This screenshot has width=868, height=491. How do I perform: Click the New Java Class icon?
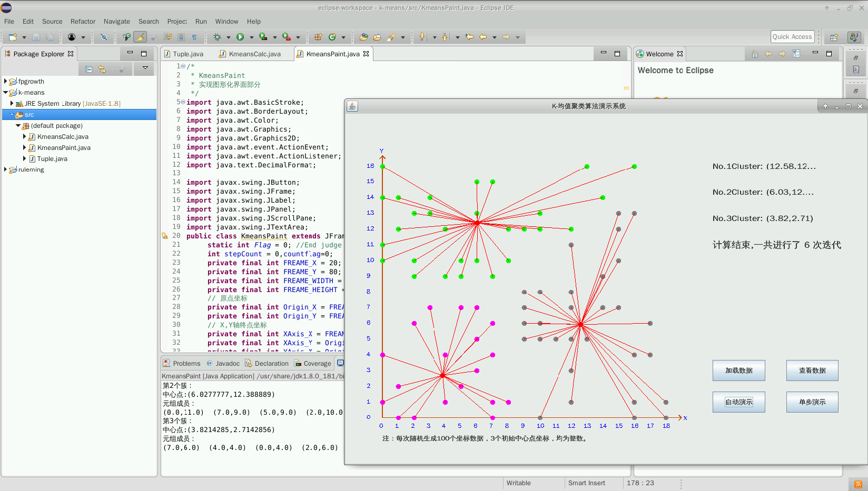coord(332,37)
